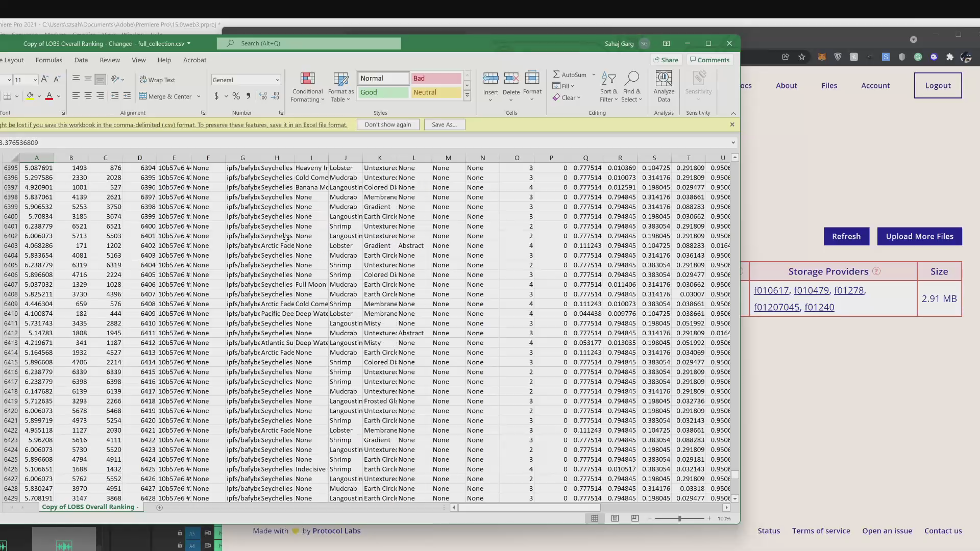This screenshot has height=551, width=980.
Task: Apply yellow fill color
Action: [30, 96]
